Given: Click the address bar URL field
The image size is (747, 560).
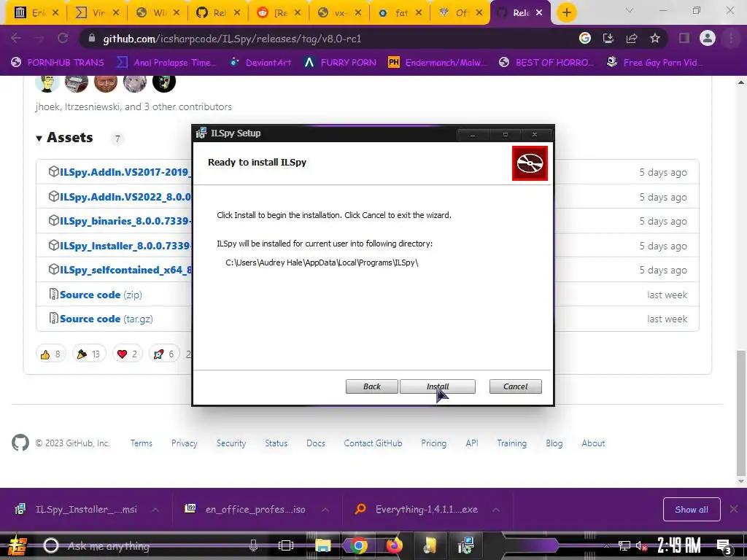Looking at the screenshot, I should [329, 39].
